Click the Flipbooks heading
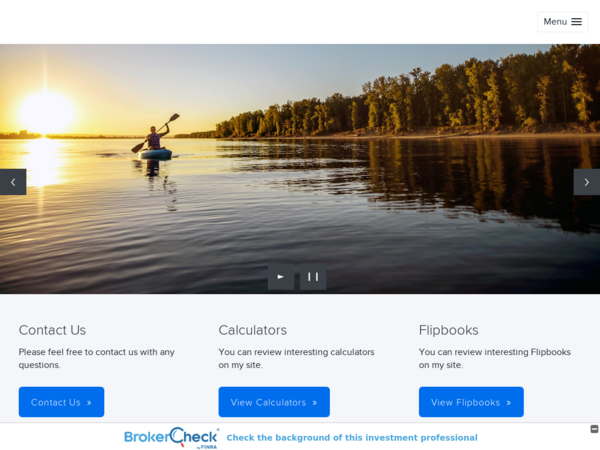 tap(448, 330)
